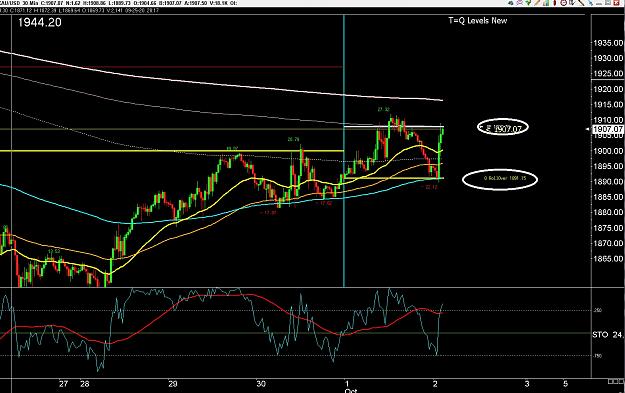Click the 1944.20 value at chart top-left
This screenshot has width=625, height=393.
pos(39,22)
